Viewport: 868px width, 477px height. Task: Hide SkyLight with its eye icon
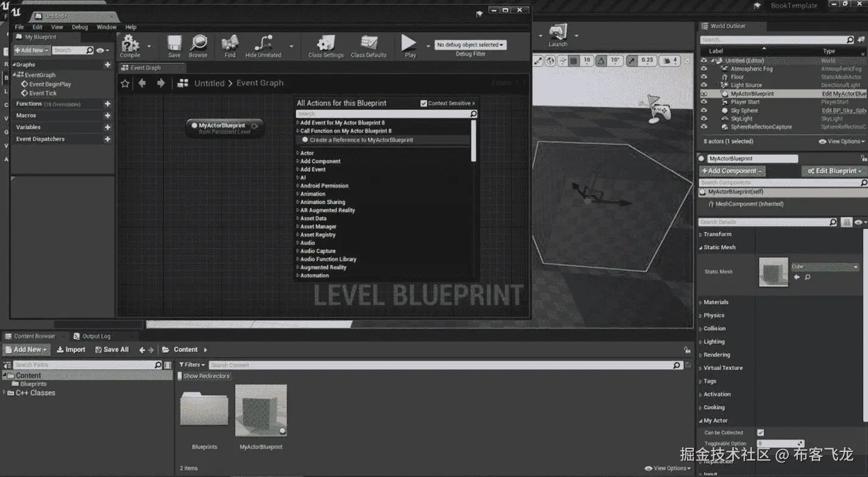click(x=704, y=119)
